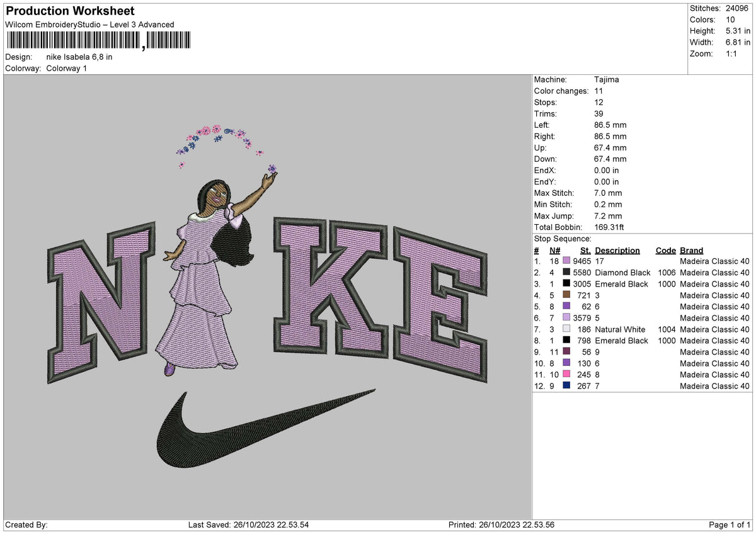Viewport: 756px width, 534px height.
Task: Select the design name 'nike Isabela 6,8 in'
Action: [79, 57]
